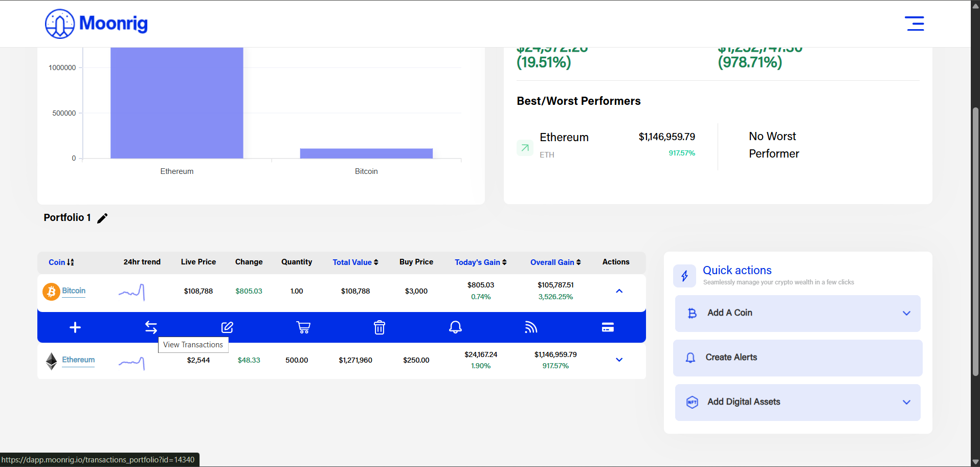Open the Bitcoin coin link
This screenshot has width=980, height=467.
(74, 291)
